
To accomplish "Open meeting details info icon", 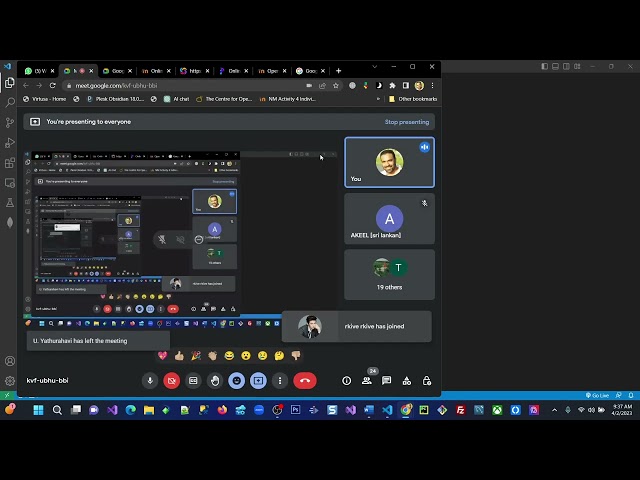I will 347,381.
